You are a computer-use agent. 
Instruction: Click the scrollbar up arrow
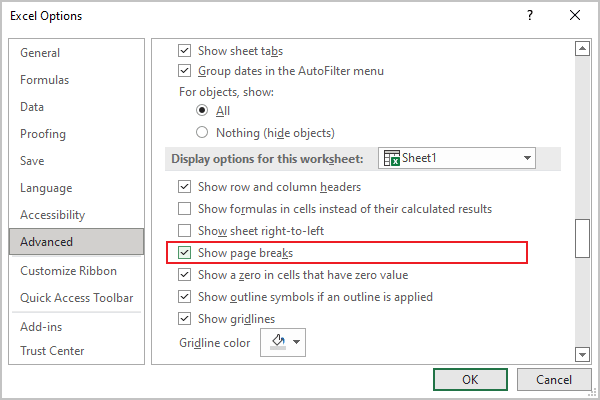[x=582, y=49]
